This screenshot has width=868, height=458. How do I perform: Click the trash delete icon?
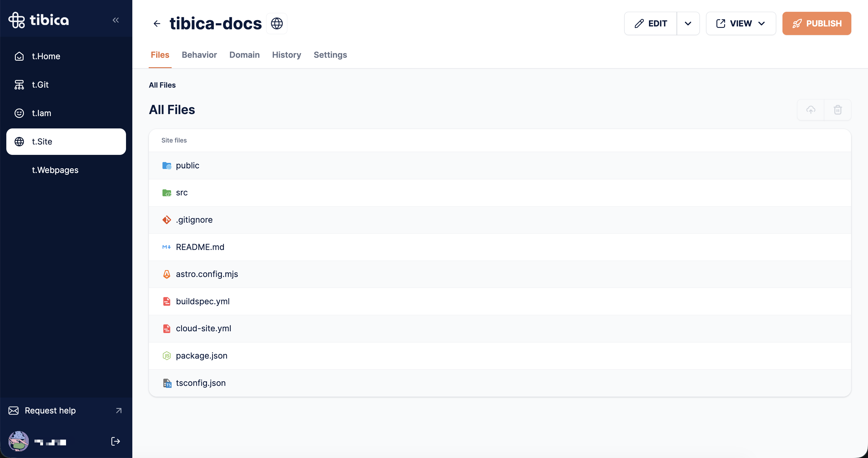coord(838,109)
